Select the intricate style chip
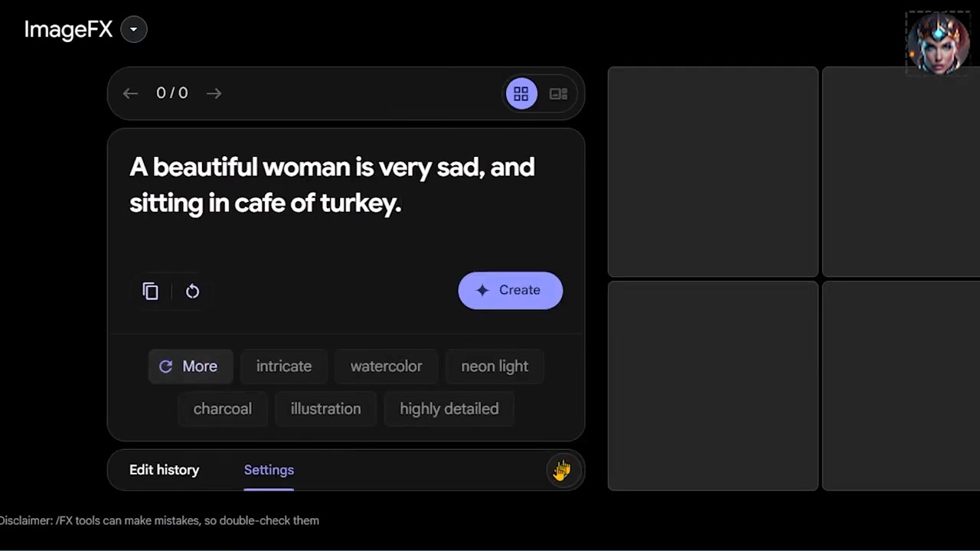The image size is (980, 551). click(x=283, y=366)
